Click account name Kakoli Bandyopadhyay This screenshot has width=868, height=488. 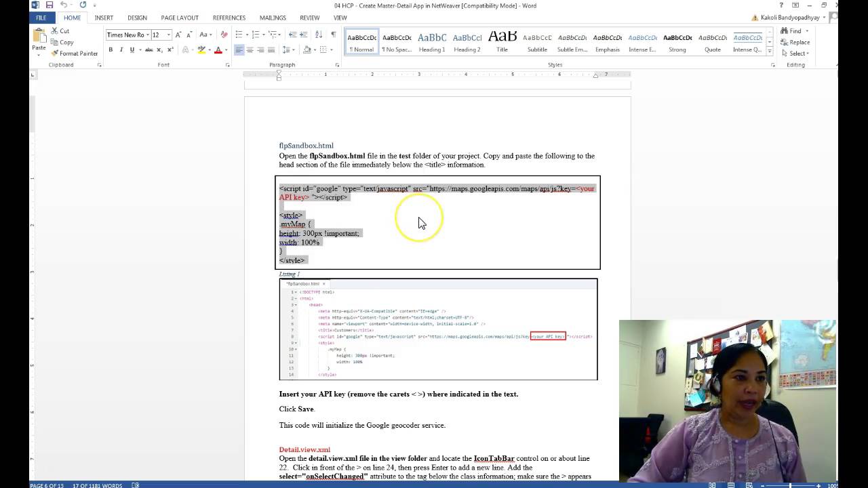[x=789, y=18]
